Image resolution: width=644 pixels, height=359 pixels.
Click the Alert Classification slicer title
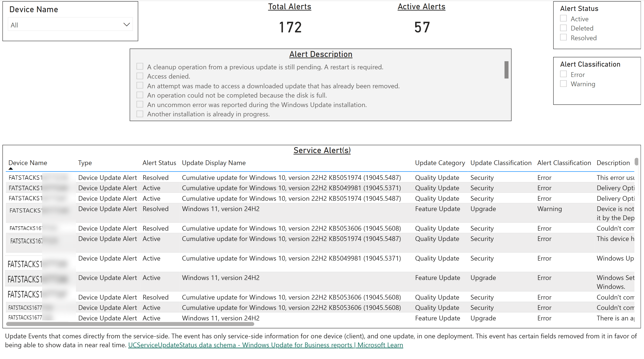(x=590, y=64)
